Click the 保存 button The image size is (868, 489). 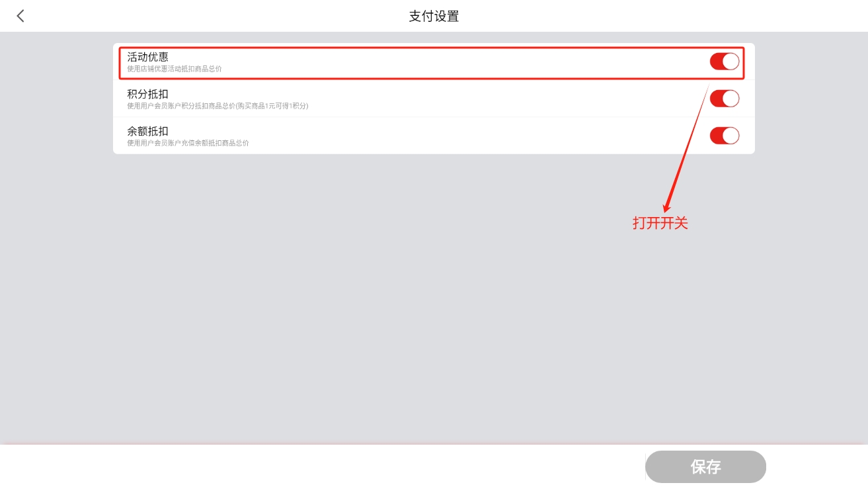pyautogui.click(x=705, y=467)
